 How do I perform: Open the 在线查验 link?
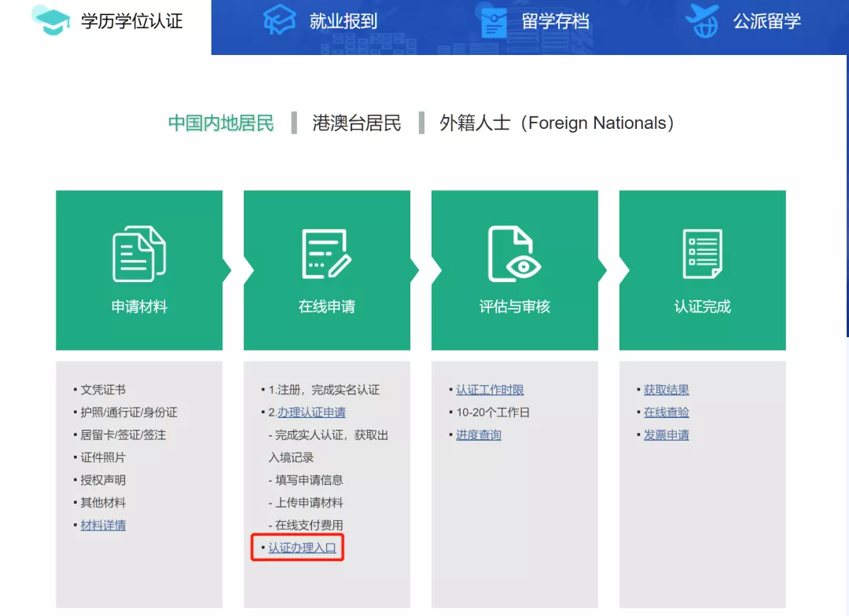pyautogui.click(x=666, y=412)
